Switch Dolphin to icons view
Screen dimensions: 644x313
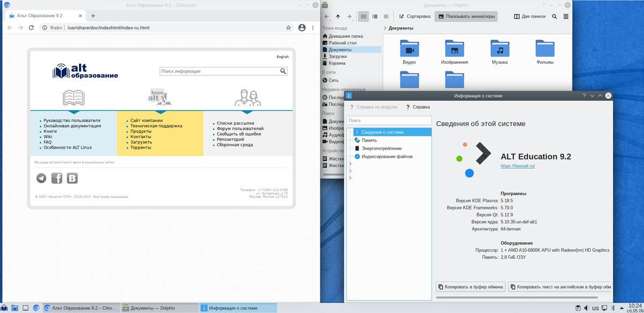click(363, 17)
